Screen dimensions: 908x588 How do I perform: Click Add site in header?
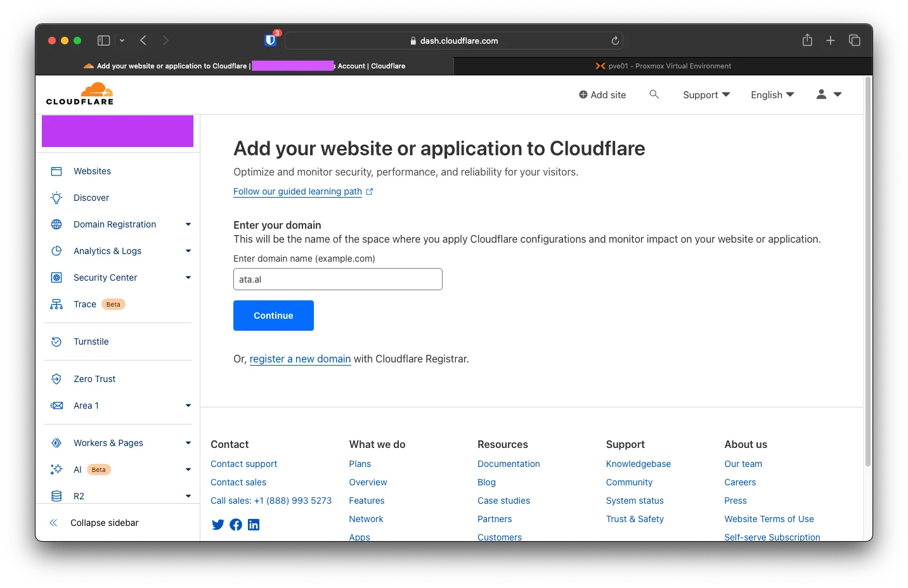point(602,94)
